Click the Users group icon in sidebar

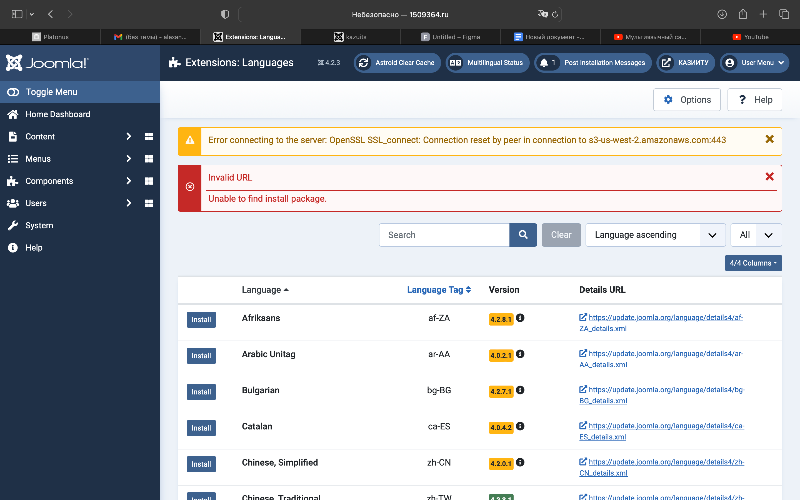tap(13, 203)
